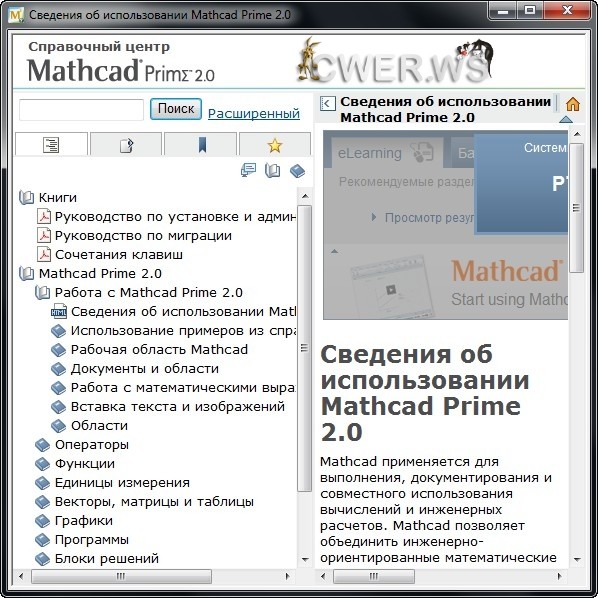Click the small collapse triangle in the banner
Screen dimensions: 598x598
point(334,251)
